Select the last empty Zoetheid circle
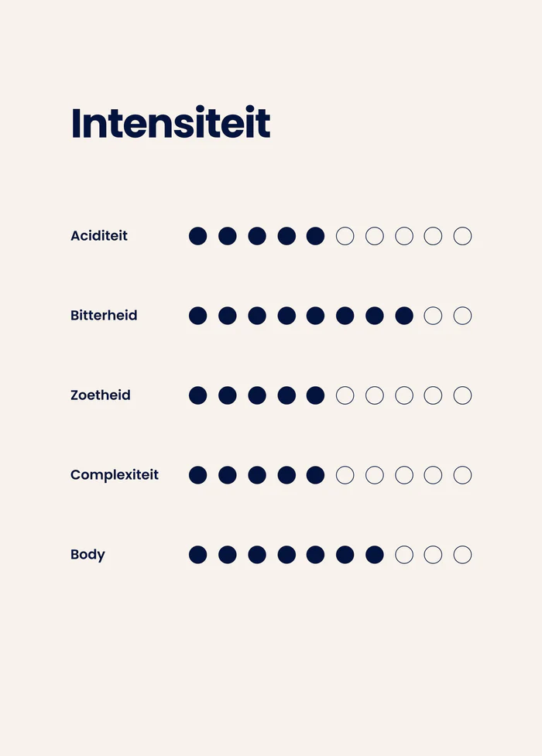 point(462,395)
